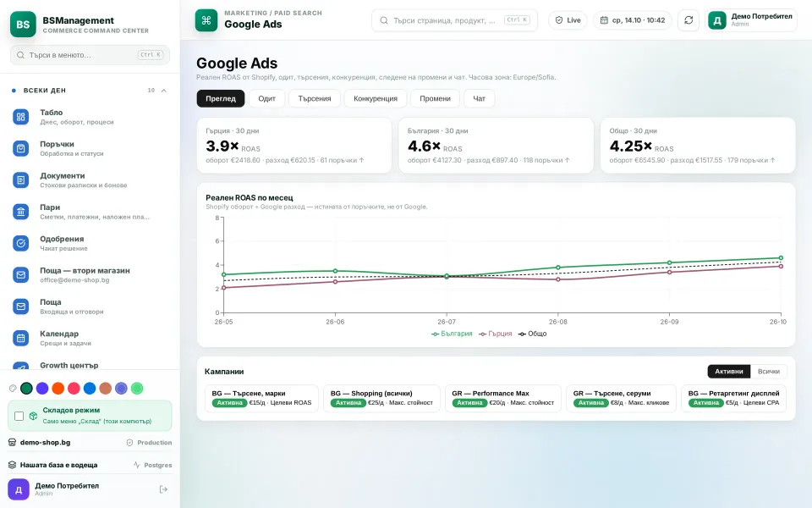Select the light green theme swatch
Screen dimensions: 812x508
click(x=137, y=389)
